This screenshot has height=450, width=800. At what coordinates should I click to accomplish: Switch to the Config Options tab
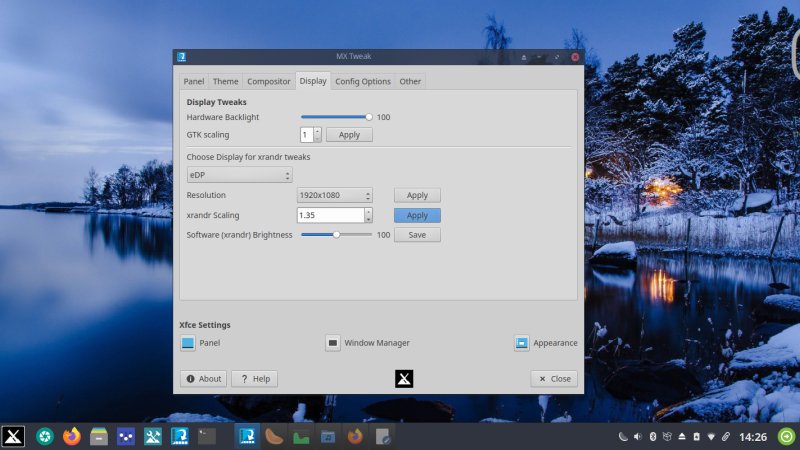[362, 81]
